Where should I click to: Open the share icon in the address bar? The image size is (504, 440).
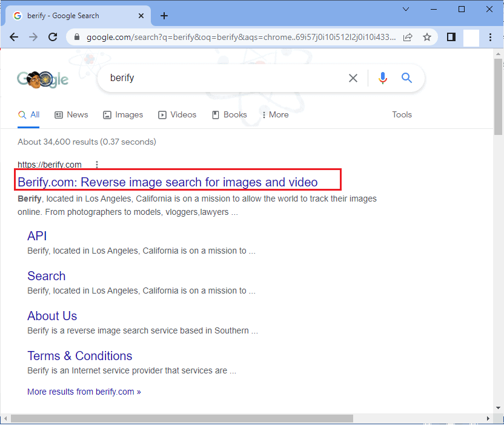[408, 37]
